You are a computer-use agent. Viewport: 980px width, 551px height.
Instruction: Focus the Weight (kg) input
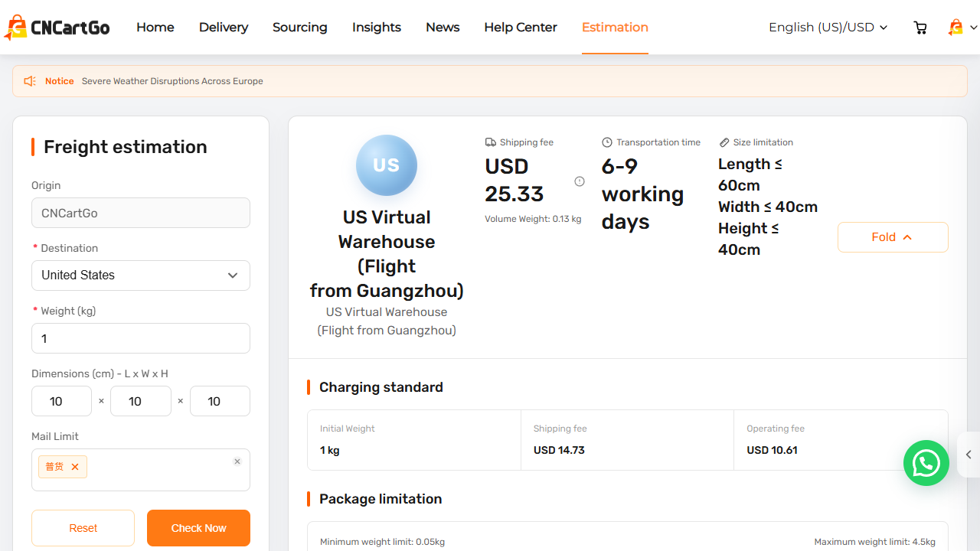click(x=141, y=338)
